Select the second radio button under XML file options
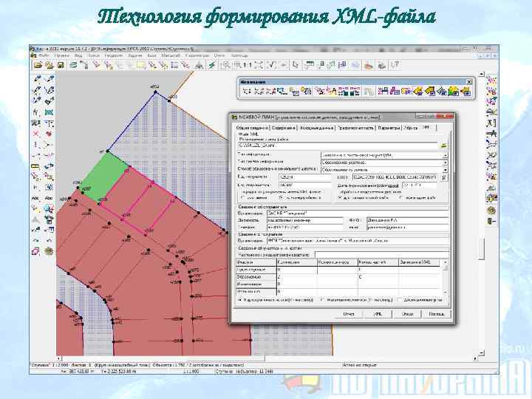This screenshot has width=532, height=399. pos(281,197)
